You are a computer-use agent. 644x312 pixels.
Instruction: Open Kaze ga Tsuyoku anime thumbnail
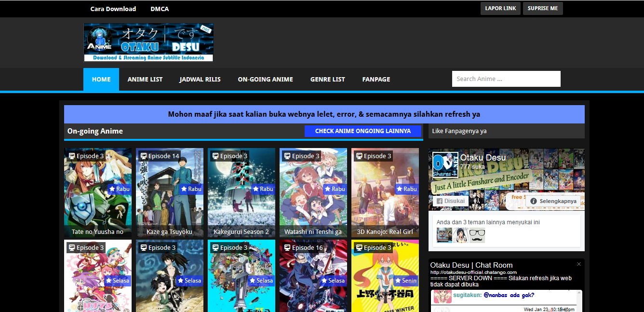(170, 193)
